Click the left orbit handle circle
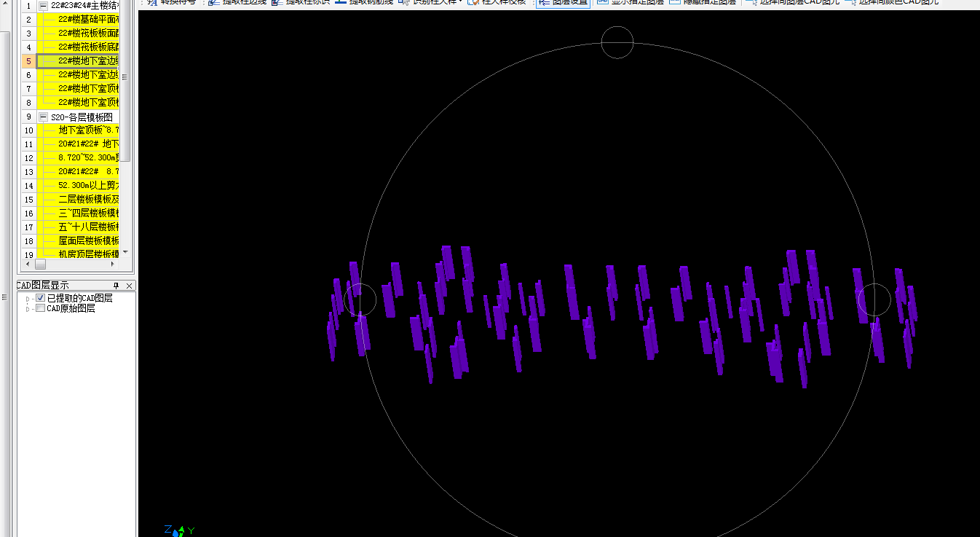Viewport: 980px width, 537px height. 360,299
